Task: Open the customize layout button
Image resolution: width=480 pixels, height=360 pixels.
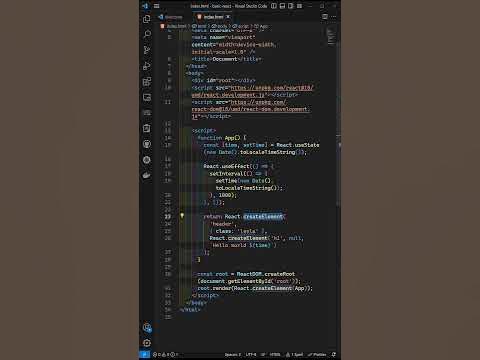Action: tap(299, 6)
